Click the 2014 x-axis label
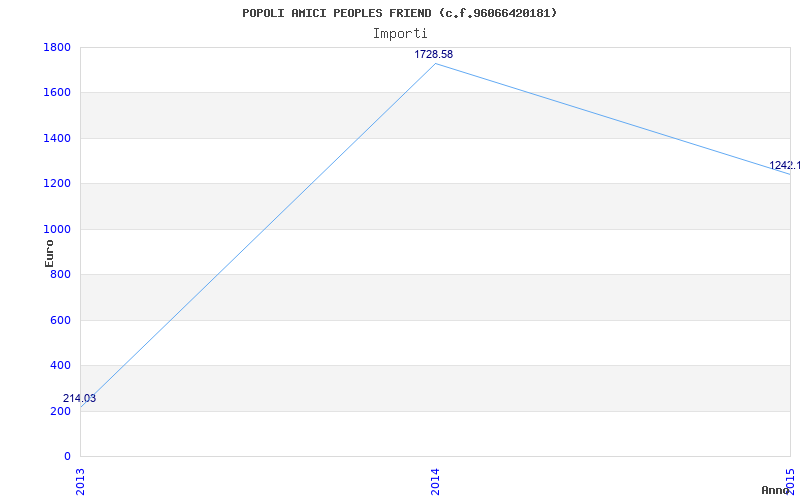The height and width of the screenshot is (500, 800). pos(435,480)
